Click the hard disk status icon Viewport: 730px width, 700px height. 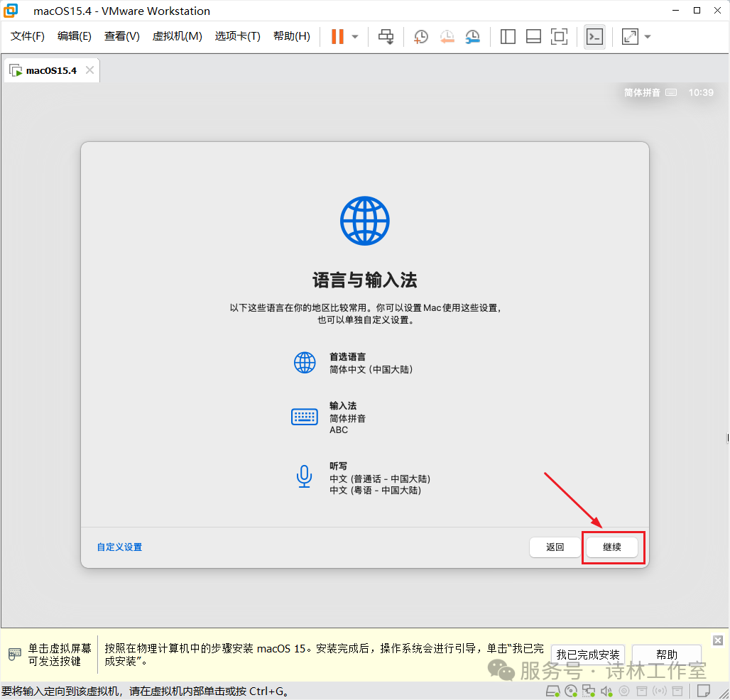(552, 691)
